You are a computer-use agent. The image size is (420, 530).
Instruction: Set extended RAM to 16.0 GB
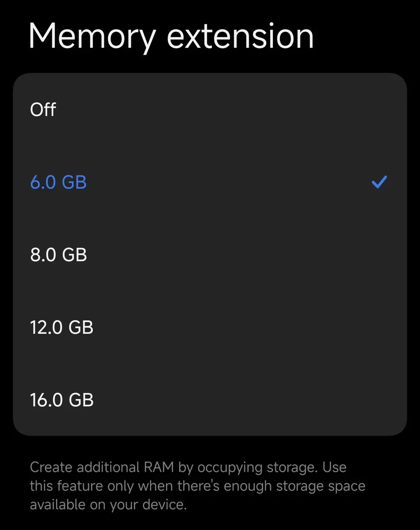pos(62,400)
